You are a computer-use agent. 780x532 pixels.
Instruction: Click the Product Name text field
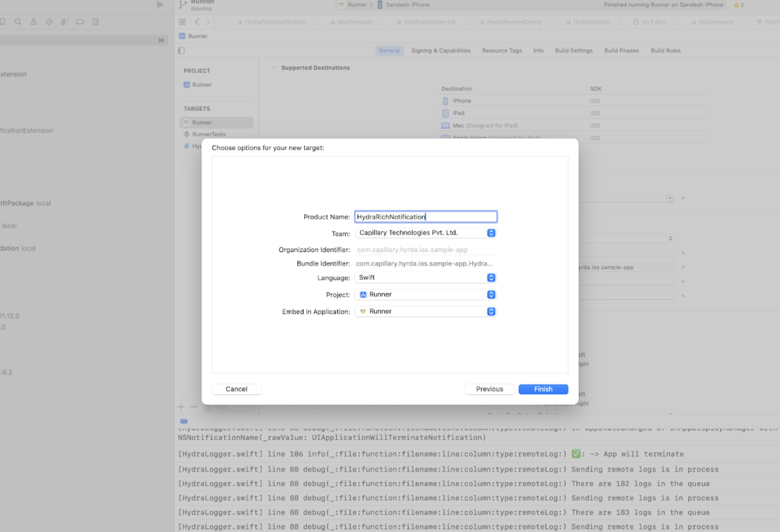click(426, 217)
